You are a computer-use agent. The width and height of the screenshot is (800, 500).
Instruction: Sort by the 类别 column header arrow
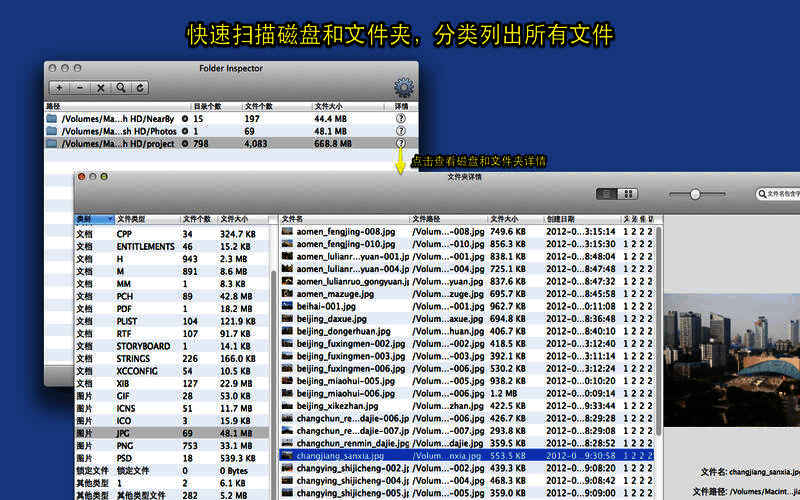click(x=109, y=218)
